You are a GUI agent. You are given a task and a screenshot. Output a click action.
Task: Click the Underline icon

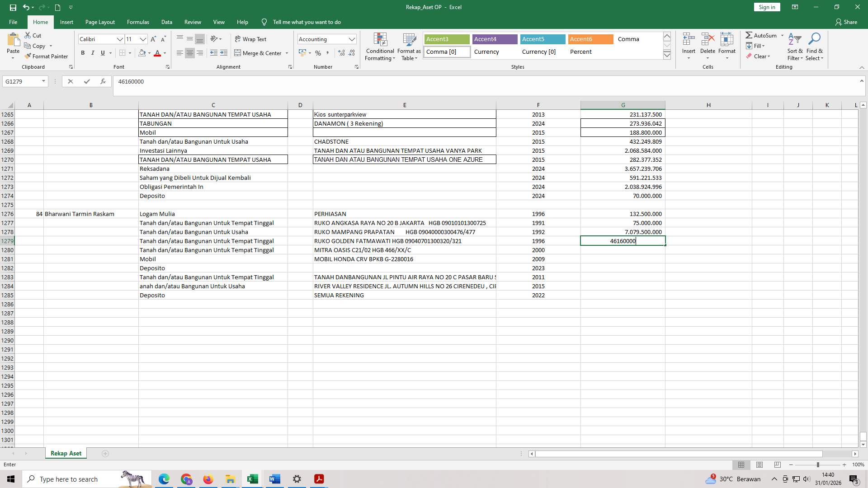coord(102,53)
